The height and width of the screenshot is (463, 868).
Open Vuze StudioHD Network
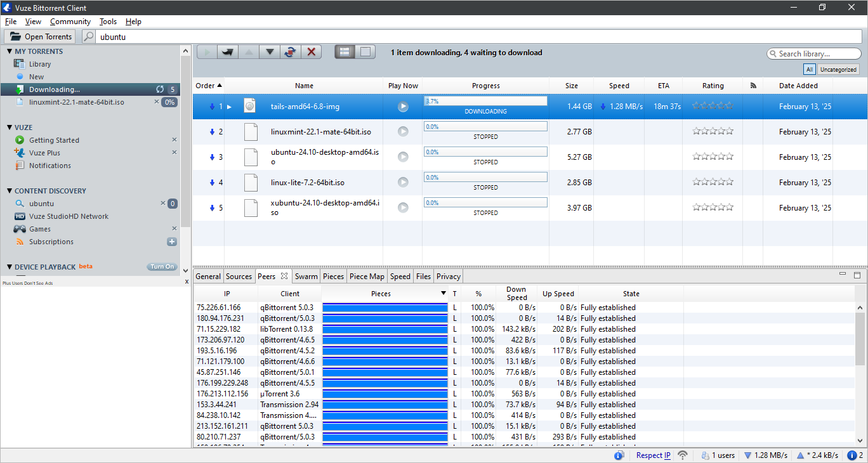pos(69,216)
